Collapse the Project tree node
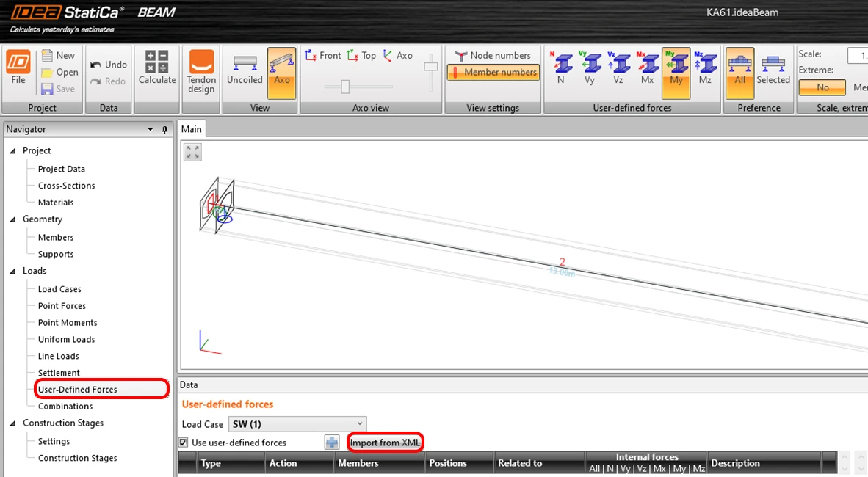 point(12,150)
